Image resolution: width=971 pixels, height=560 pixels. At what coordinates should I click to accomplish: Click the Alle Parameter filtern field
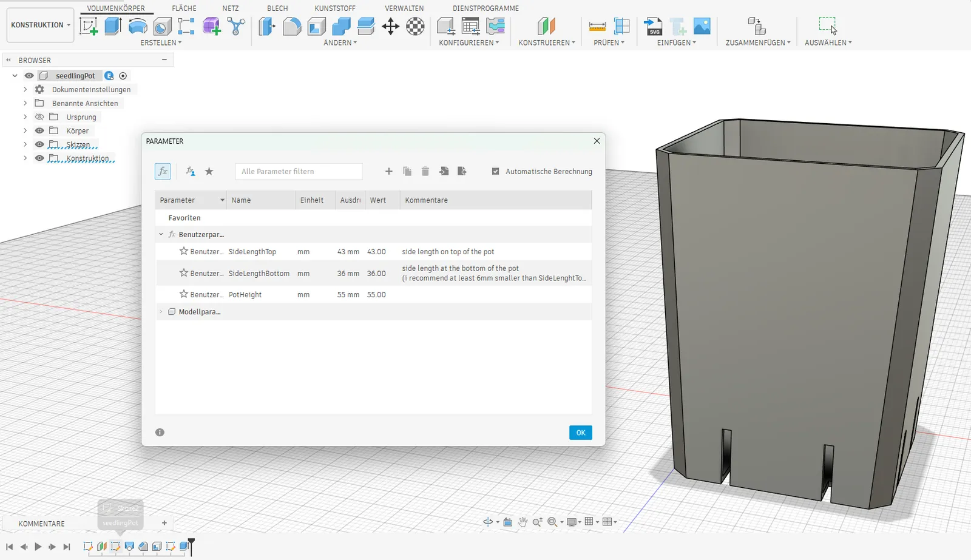[x=299, y=172]
